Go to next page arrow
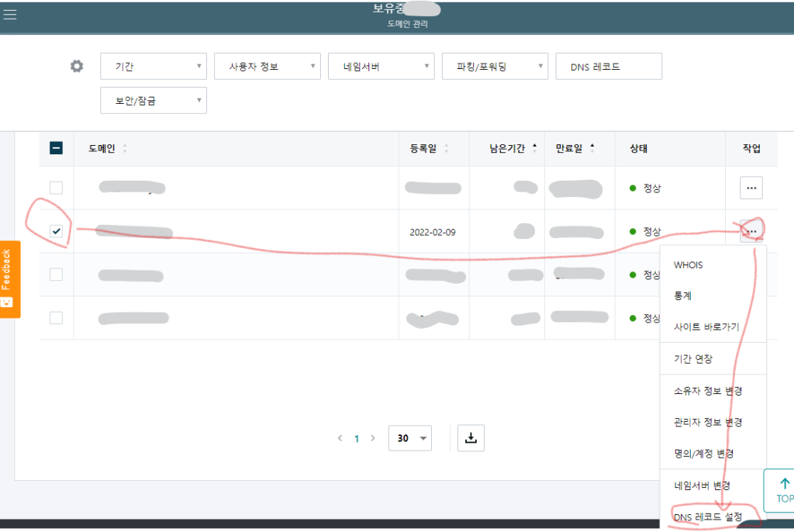The width and height of the screenshot is (794, 532). coord(373,438)
